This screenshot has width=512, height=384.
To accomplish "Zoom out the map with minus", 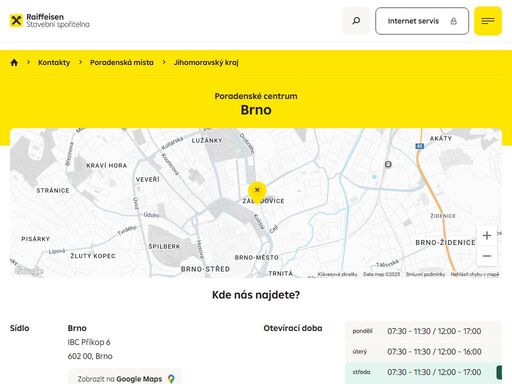I will pos(487,256).
